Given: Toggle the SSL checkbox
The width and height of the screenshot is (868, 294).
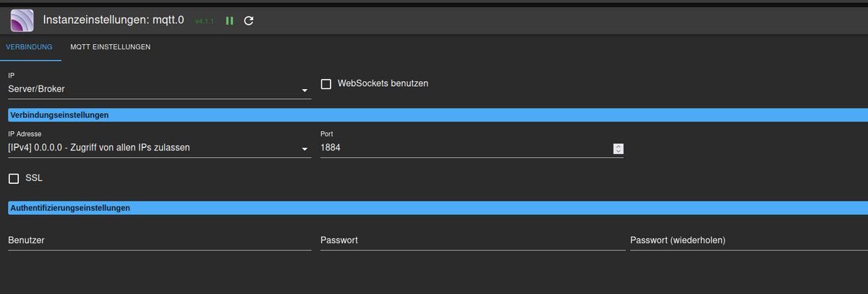Looking at the screenshot, I should (x=14, y=178).
